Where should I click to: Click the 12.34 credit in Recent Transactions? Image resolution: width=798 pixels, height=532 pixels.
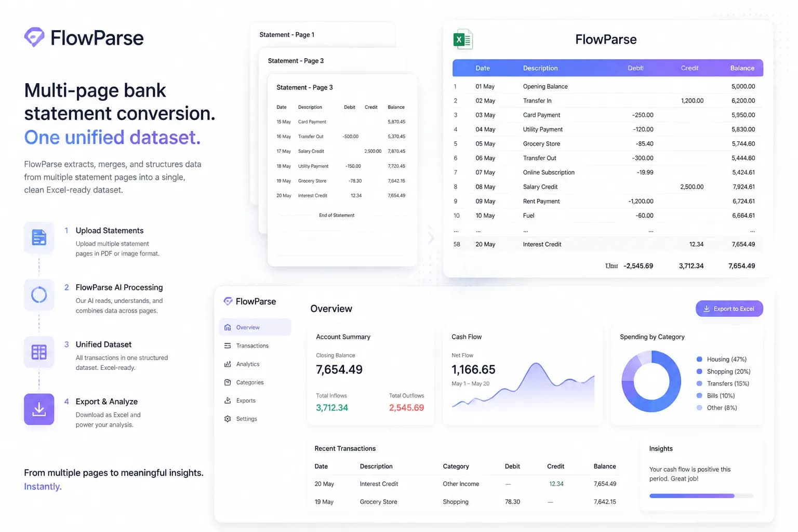pyautogui.click(x=556, y=484)
